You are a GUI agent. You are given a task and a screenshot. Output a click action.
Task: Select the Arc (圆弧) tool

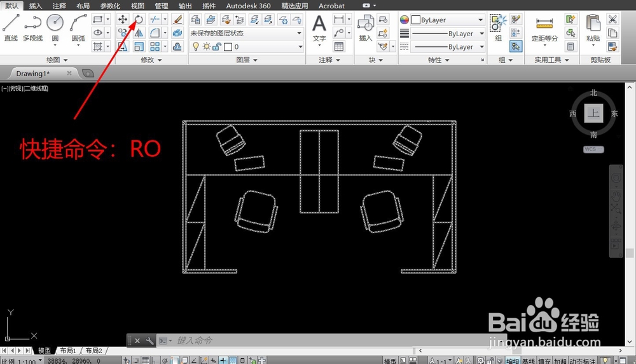click(x=78, y=27)
